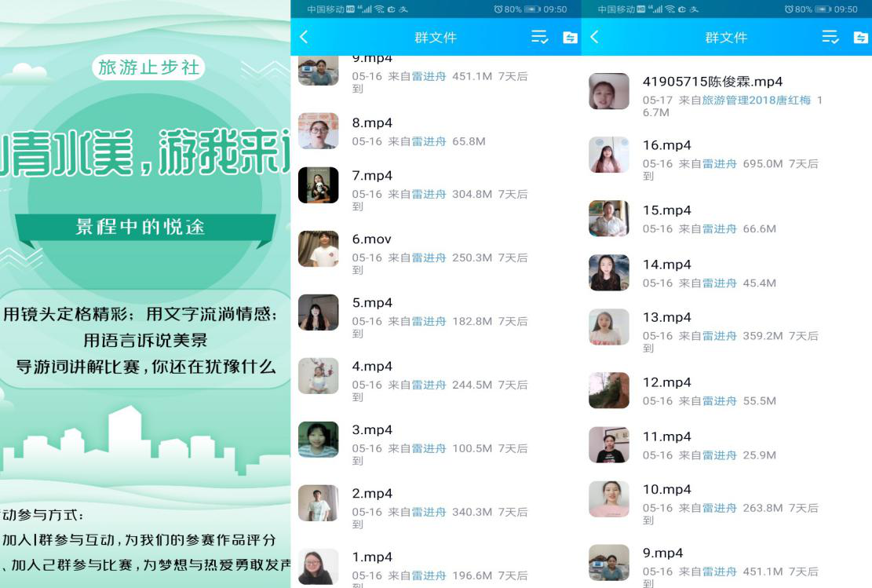Open folder transfer icon above 16.mp4 list

pyautogui.click(x=861, y=37)
